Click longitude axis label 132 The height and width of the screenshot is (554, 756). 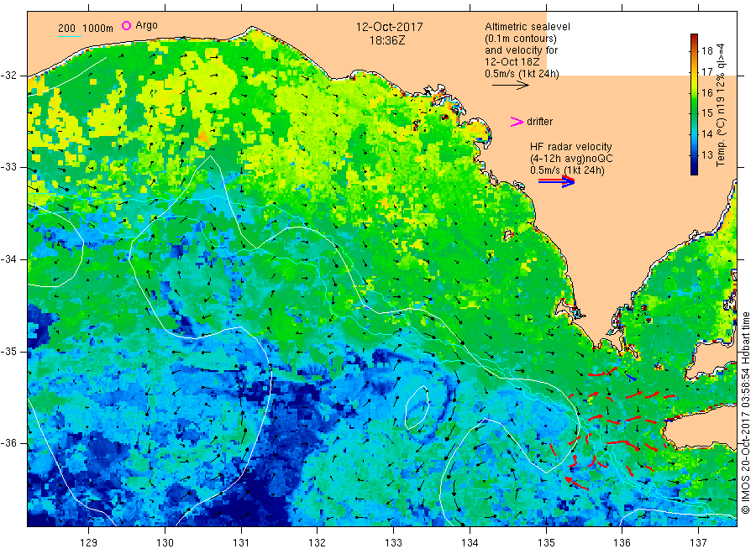(x=318, y=543)
